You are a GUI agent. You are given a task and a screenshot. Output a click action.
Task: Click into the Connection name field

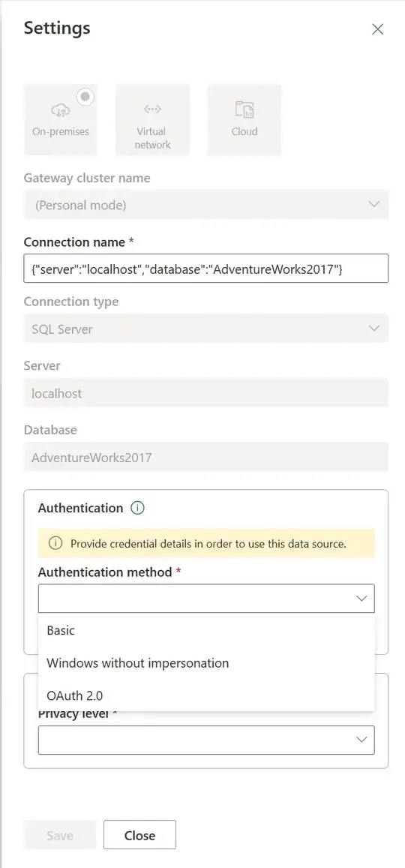click(x=205, y=269)
